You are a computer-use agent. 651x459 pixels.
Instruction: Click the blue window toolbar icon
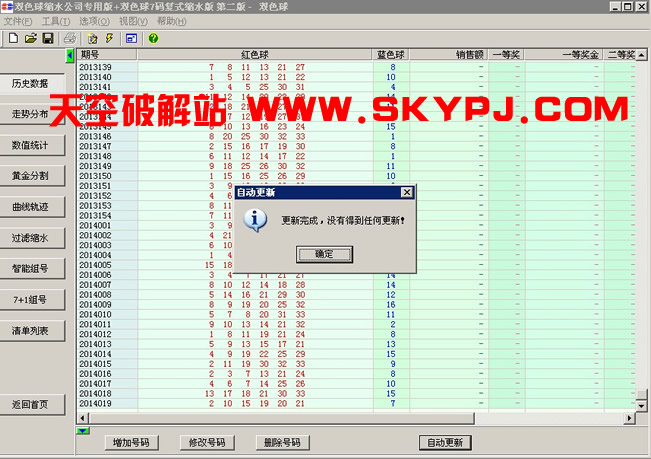(x=131, y=38)
